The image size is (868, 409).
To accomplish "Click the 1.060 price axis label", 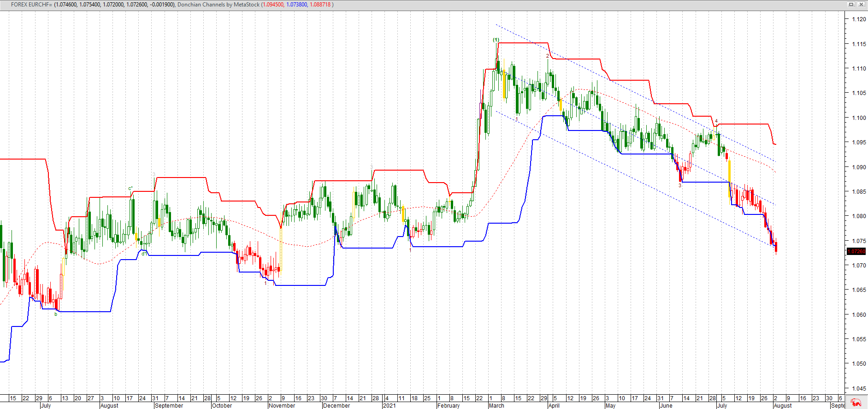I will [x=859, y=314].
